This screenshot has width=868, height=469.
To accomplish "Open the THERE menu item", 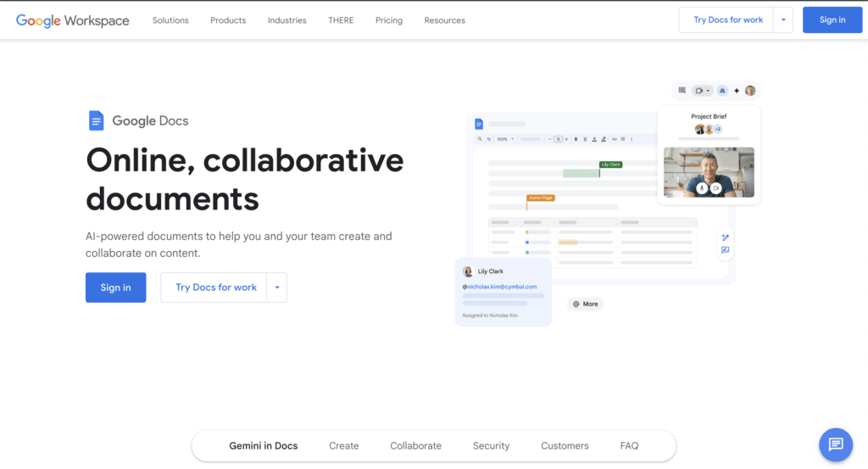I will [341, 20].
